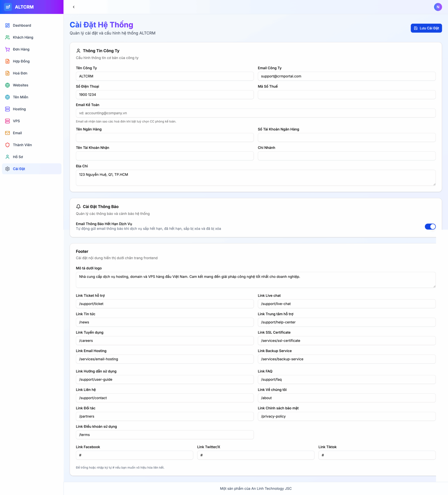This screenshot has height=495, width=448.
Task: Open the Dashboard icon in sidebar
Action: click(7, 25)
